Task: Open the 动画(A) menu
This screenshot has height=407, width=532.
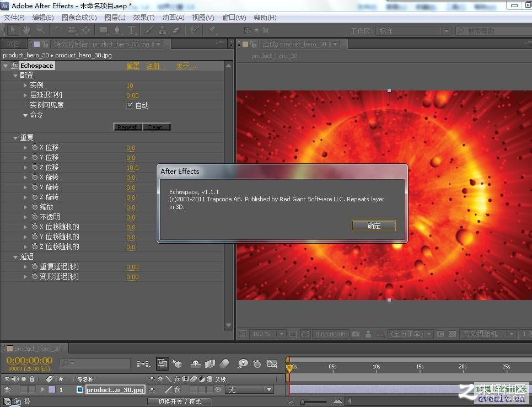Action: click(173, 17)
